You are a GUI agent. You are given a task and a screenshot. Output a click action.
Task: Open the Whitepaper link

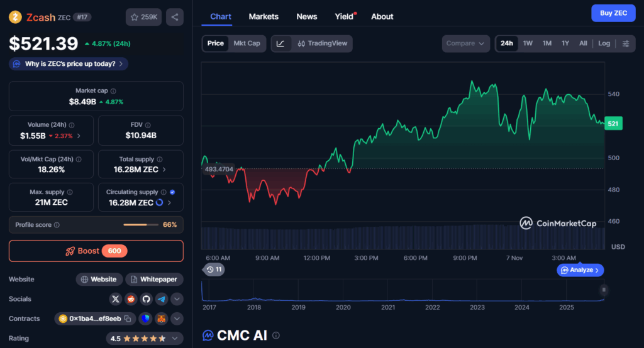tap(154, 280)
